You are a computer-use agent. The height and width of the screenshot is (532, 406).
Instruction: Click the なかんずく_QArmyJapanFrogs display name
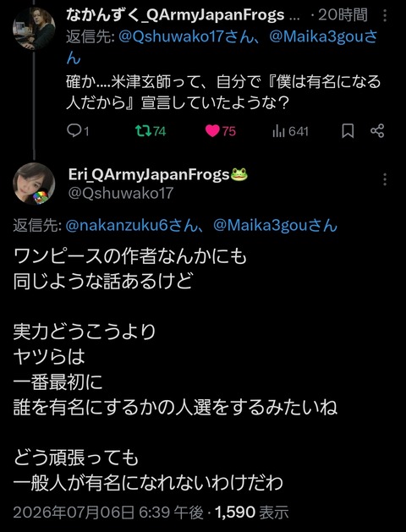coord(175,15)
